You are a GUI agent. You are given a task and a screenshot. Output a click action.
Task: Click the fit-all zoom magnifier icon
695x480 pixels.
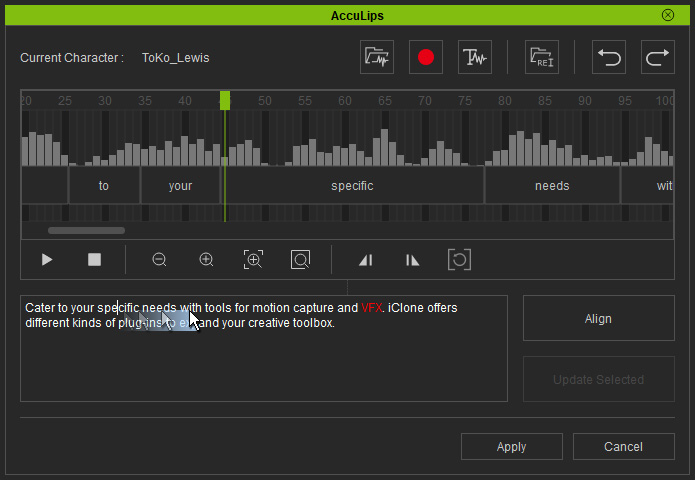coord(300,260)
